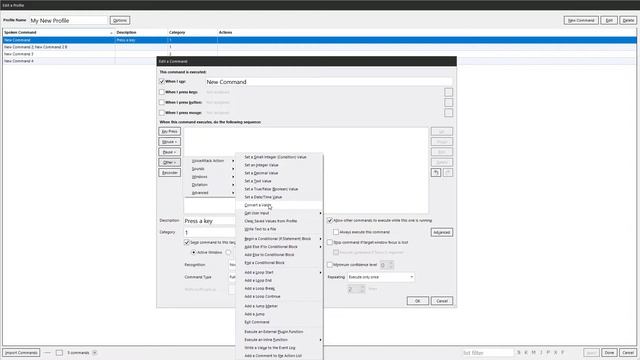
Task: Click the Key Press button
Action: pos(169,131)
